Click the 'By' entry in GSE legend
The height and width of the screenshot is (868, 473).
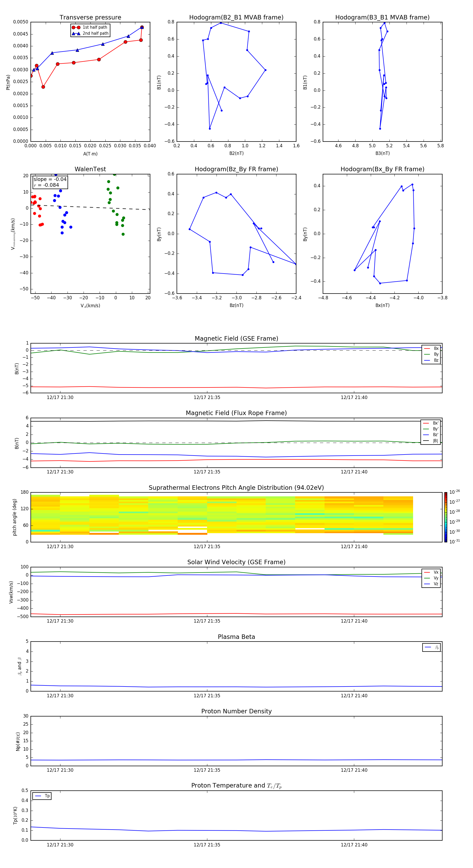(431, 355)
